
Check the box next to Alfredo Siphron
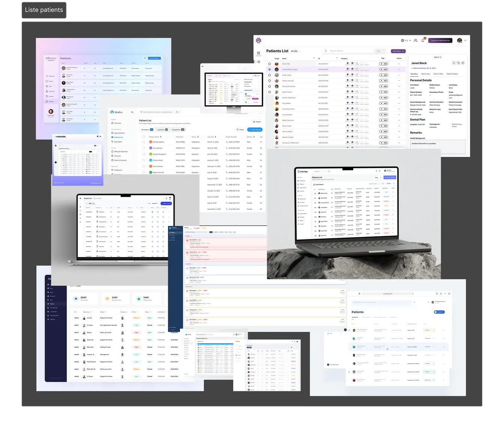coord(143,142)
